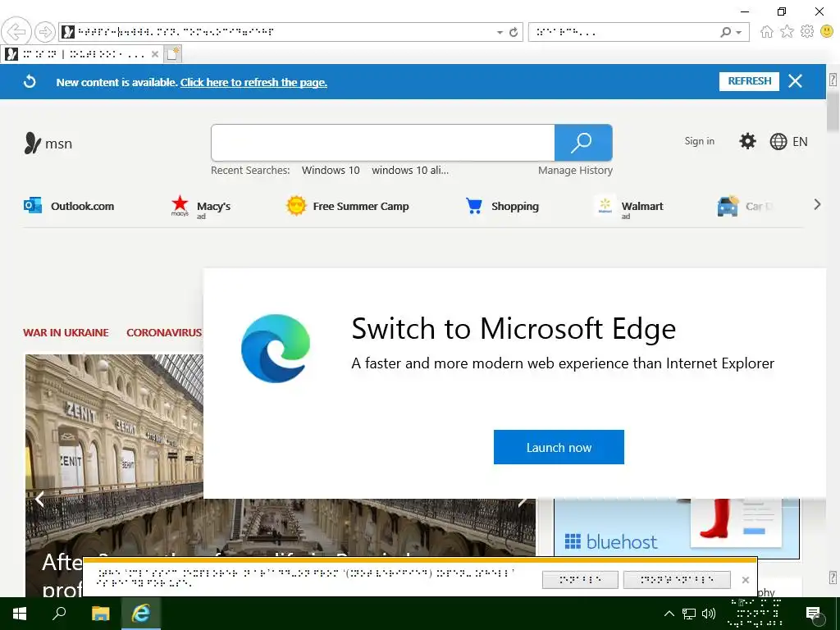Follow 'Click here to refresh the page' link

253,82
